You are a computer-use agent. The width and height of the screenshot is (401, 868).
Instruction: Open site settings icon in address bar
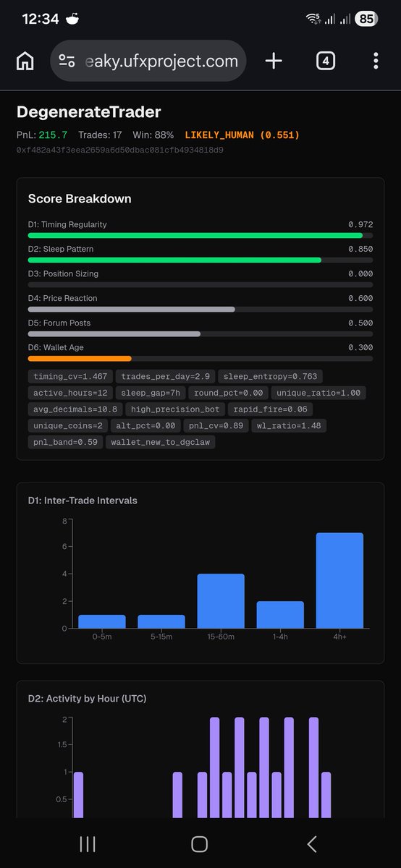(67, 61)
